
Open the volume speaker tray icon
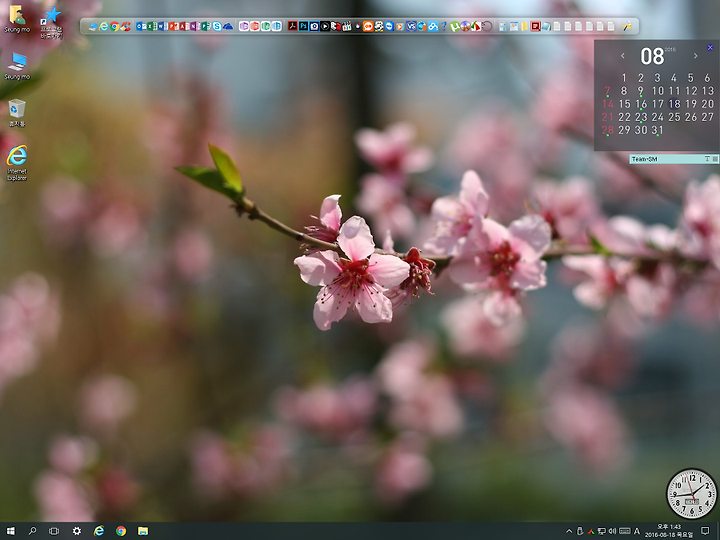pyautogui.click(x=612, y=531)
